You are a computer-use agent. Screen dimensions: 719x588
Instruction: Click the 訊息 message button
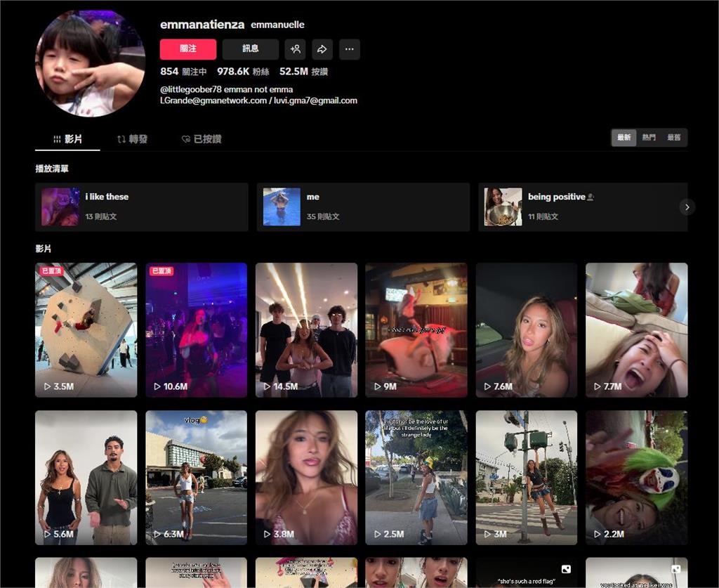point(250,49)
